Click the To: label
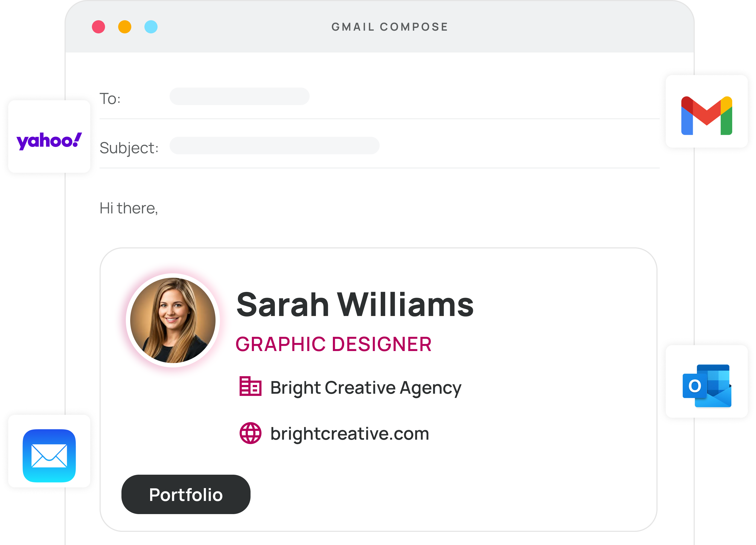Screen dimensions: 756x545 [x=110, y=99]
